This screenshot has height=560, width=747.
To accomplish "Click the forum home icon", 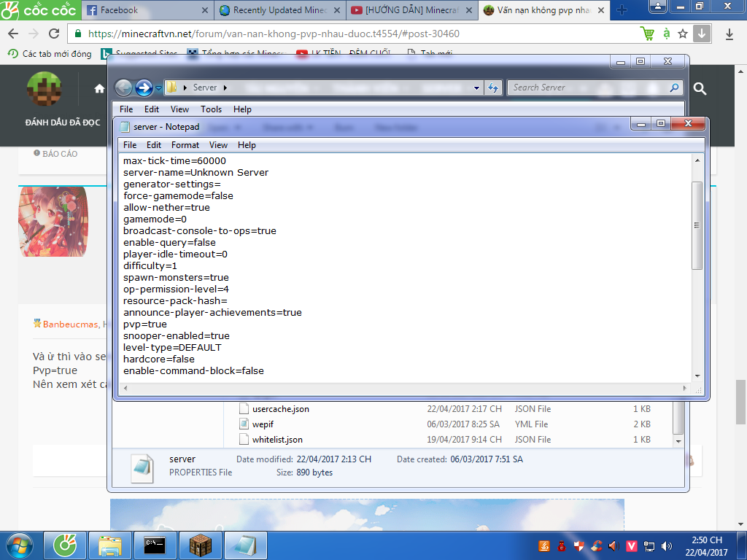I will [x=99, y=88].
